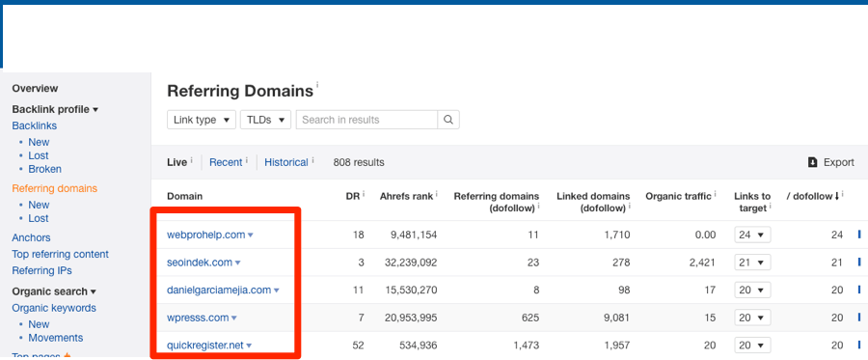Expand wpresss.com domain caret
This screenshot has width=868, height=360.
click(x=233, y=318)
